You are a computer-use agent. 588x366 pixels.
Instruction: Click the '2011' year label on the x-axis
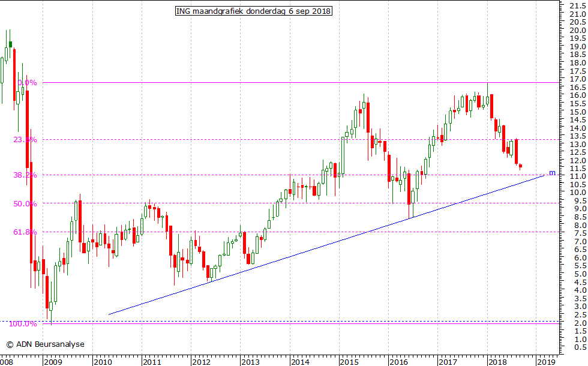(x=152, y=362)
